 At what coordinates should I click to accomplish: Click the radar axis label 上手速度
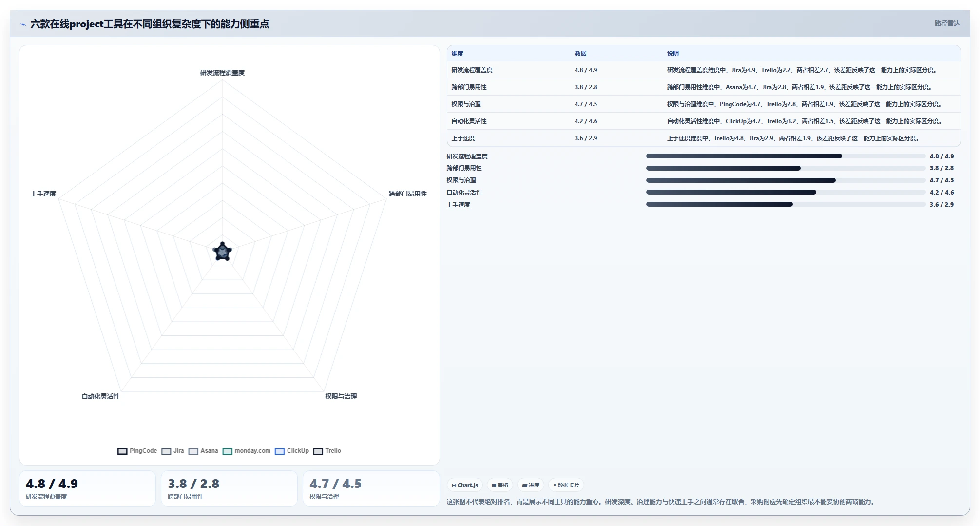click(x=43, y=194)
